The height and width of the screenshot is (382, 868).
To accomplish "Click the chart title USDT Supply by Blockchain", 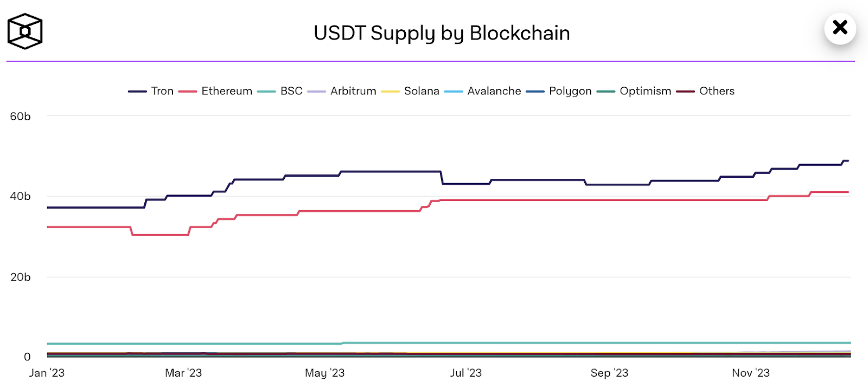I will pyautogui.click(x=442, y=33).
